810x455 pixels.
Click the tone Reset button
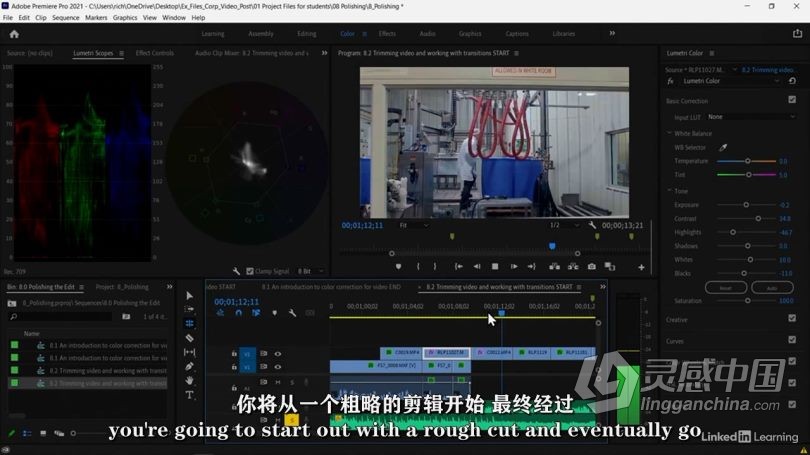point(726,288)
